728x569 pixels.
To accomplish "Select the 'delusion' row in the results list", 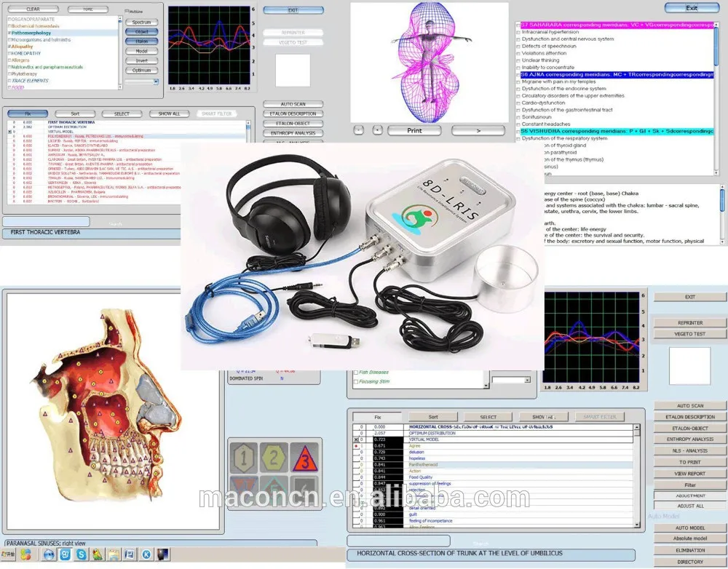I will coord(493,452).
